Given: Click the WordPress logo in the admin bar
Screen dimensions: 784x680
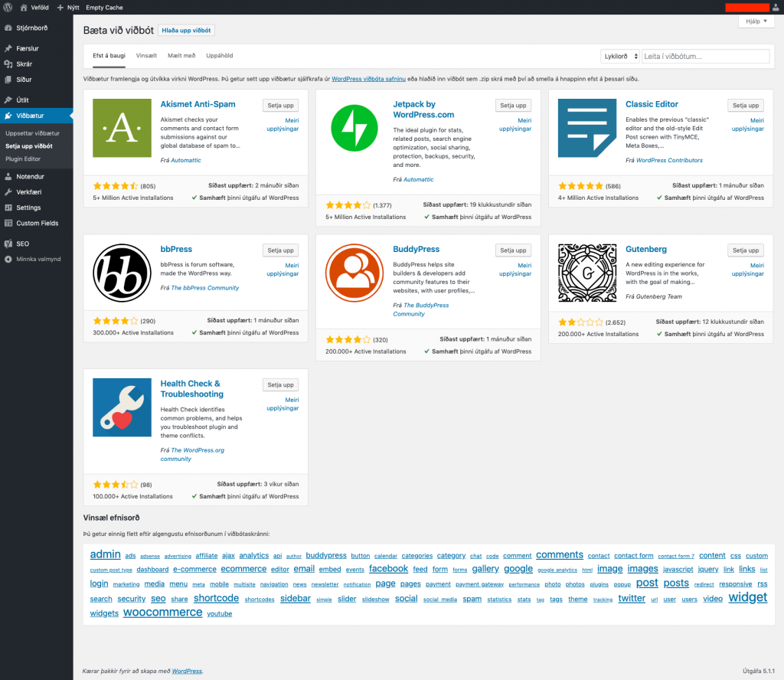Looking at the screenshot, I should (x=8, y=7).
